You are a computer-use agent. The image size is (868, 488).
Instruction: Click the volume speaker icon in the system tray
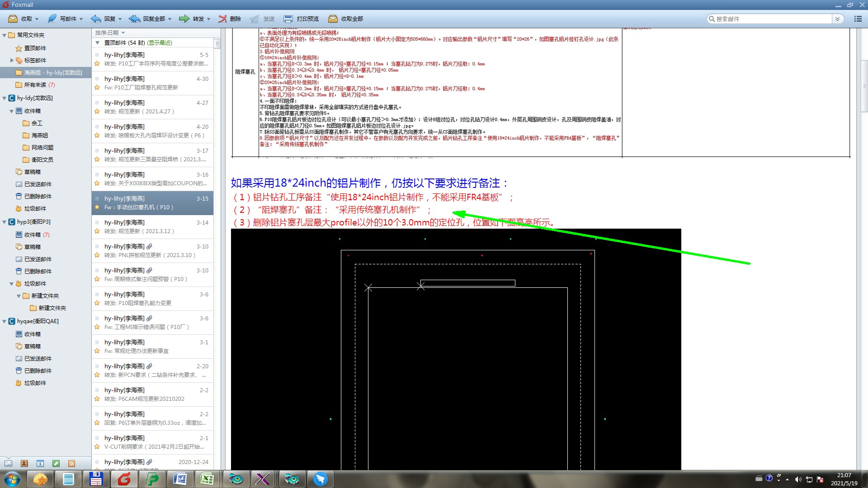pyautogui.click(x=798, y=479)
